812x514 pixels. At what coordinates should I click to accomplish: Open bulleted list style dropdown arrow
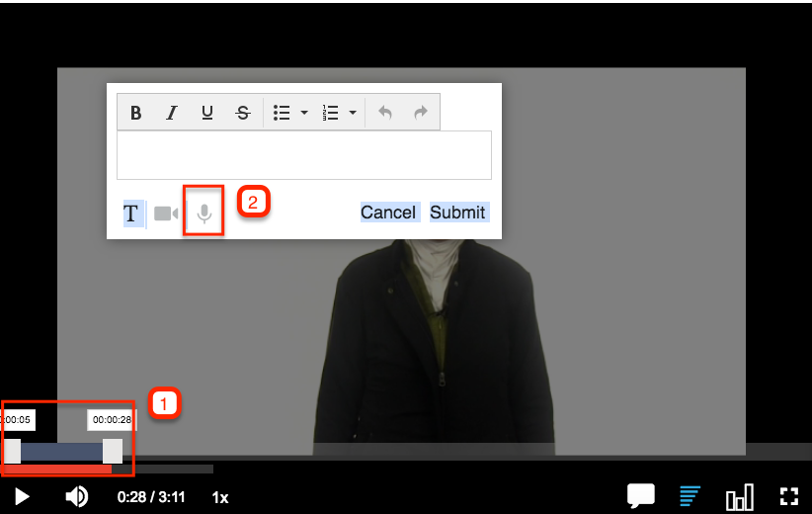click(304, 113)
